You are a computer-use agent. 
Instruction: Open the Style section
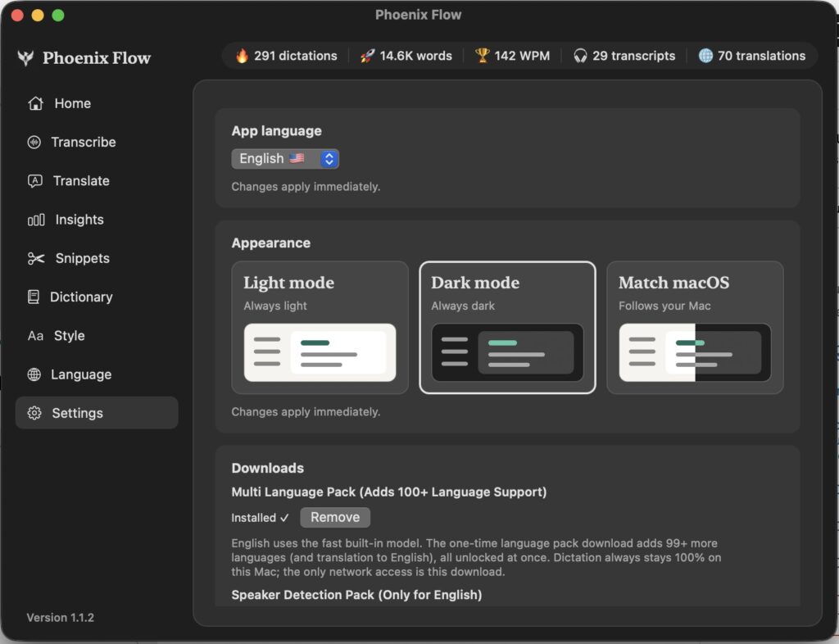click(x=97, y=336)
